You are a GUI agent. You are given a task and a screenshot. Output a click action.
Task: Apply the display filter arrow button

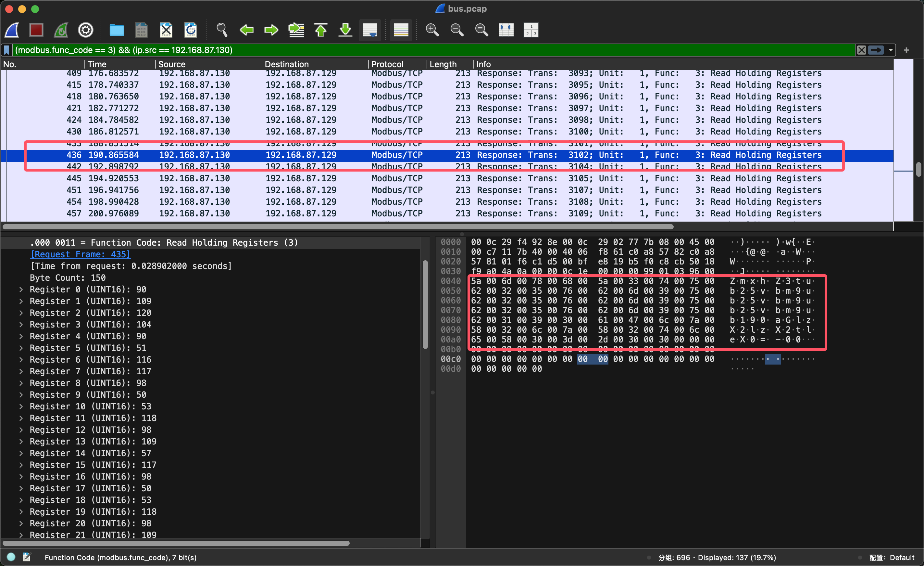(876, 50)
